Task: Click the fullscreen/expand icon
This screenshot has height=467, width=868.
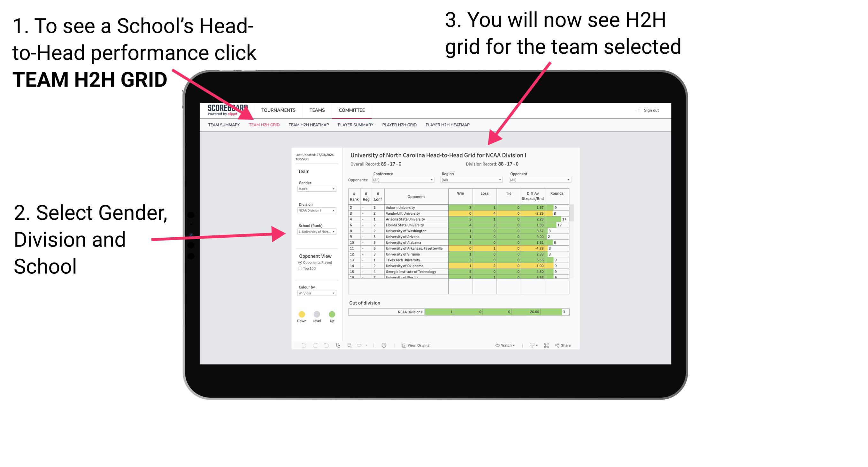Action: point(547,345)
